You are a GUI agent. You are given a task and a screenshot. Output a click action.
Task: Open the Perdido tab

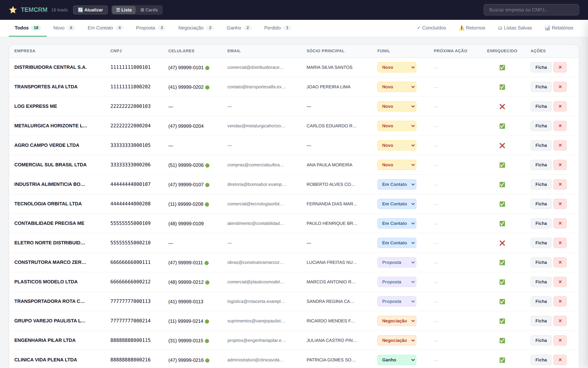[x=277, y=28]
